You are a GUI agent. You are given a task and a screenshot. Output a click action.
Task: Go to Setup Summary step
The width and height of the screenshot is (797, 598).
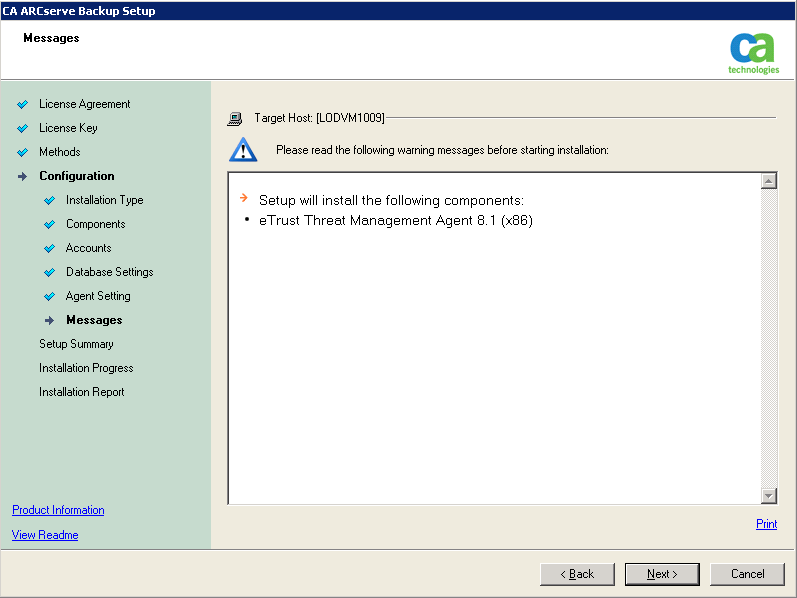[x=76, y=344]
